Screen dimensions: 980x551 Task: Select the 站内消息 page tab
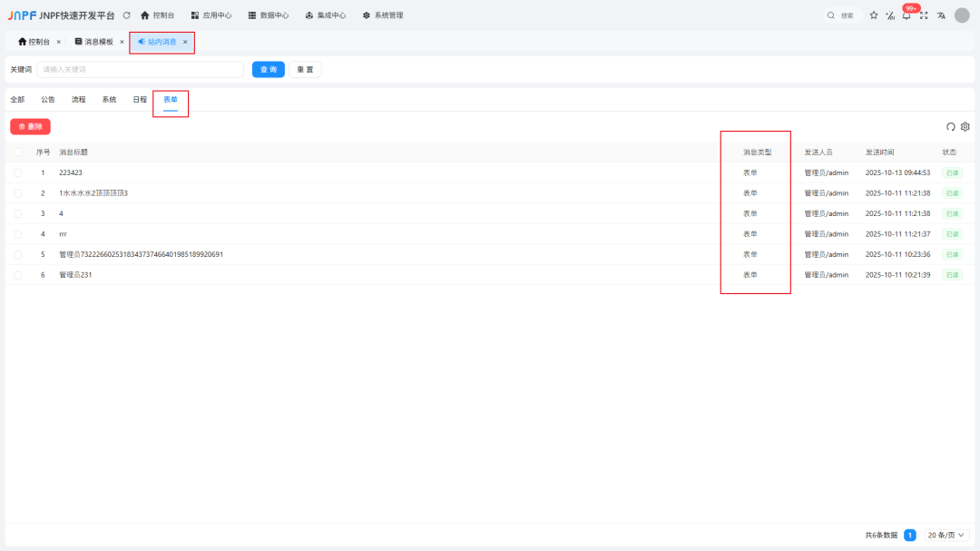click(158, 42)
